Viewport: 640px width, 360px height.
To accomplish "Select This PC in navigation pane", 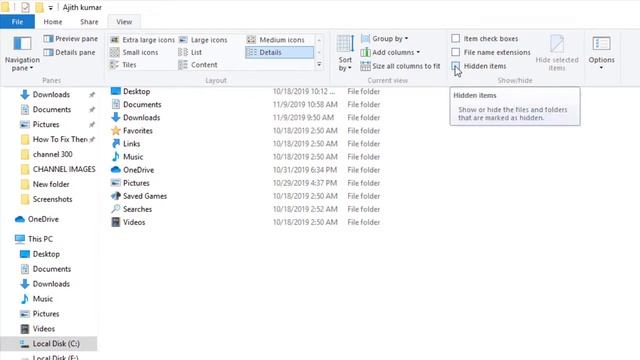I will click(40, 239).
